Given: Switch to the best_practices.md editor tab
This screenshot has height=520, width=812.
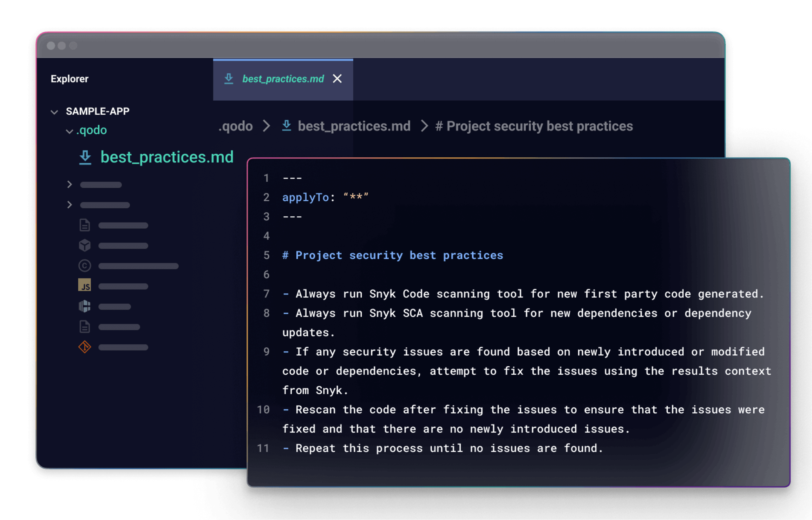Looking at the screenshot, I should [283, 79].
